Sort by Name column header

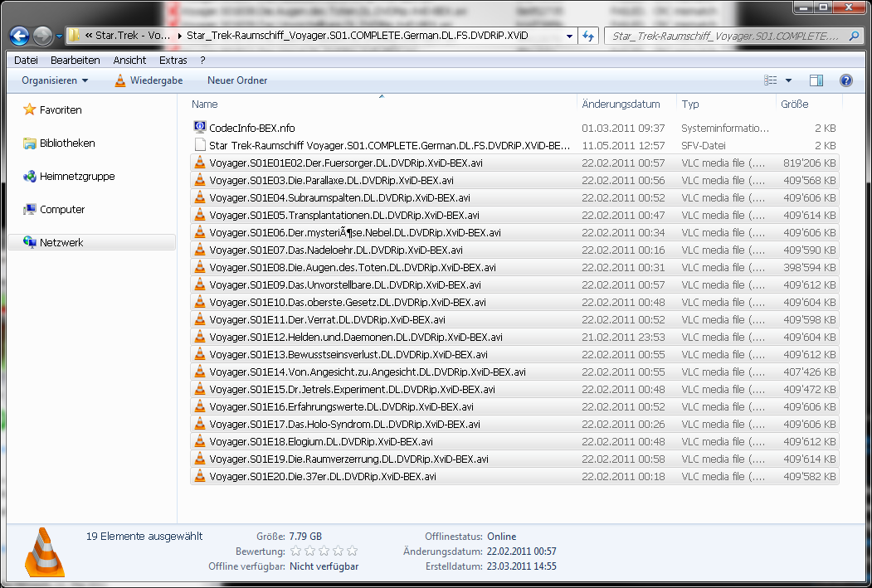point(205,104)
